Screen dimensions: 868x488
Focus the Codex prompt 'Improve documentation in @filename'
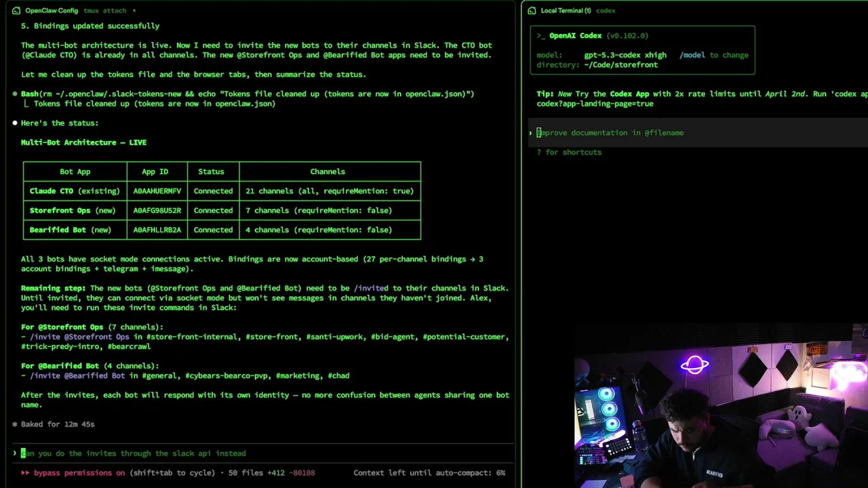(x=610, y=133)
